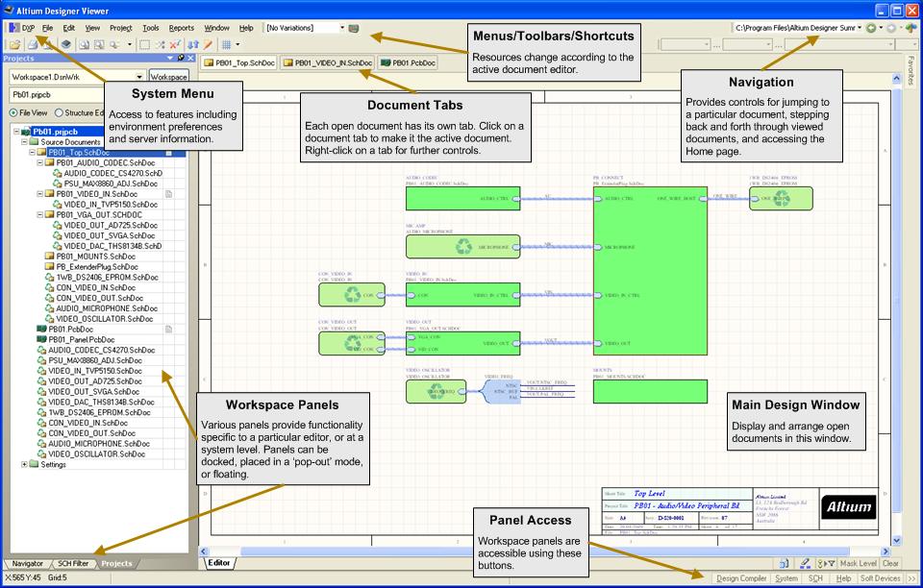Open the grid icon dropdown arrow
923x588 pixels.
(237, 44)
